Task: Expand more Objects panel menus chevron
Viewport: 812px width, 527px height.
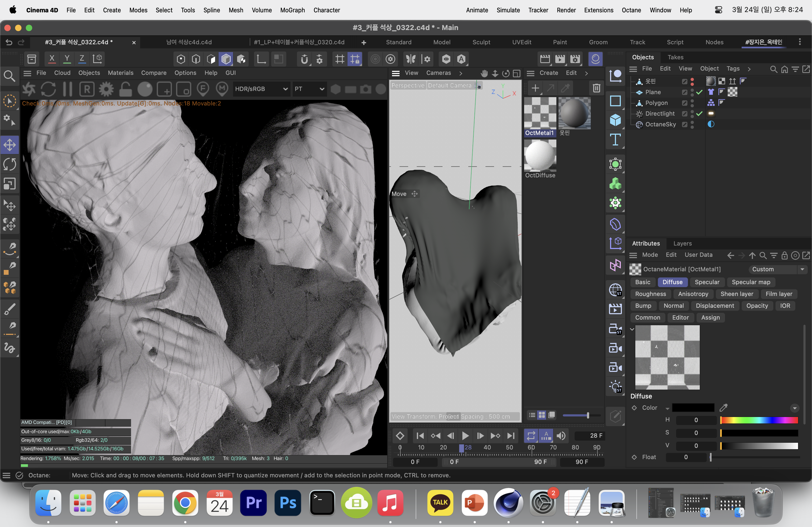Action: pos(749,69)
